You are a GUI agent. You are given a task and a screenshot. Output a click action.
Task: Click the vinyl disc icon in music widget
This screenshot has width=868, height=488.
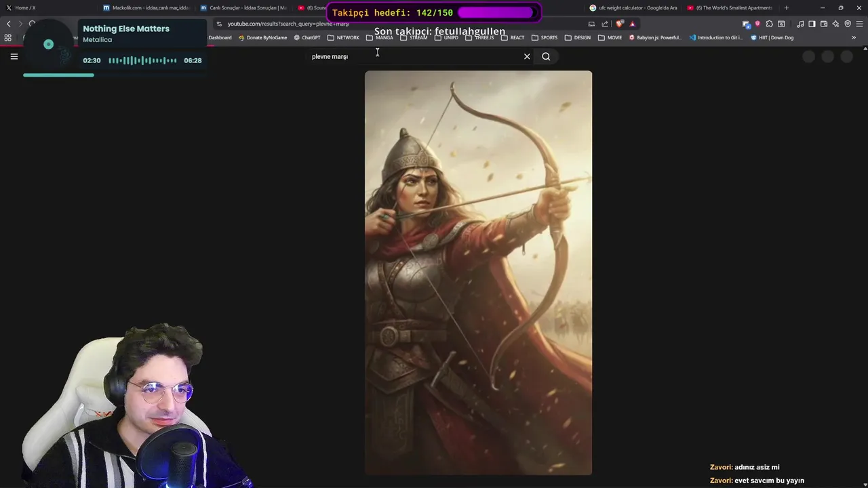[48, 44]
